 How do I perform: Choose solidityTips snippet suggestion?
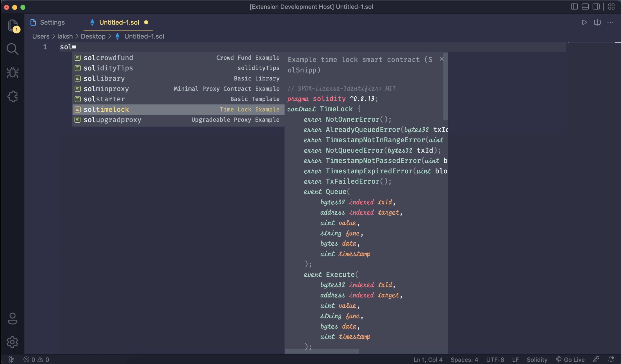coord(178,68)
